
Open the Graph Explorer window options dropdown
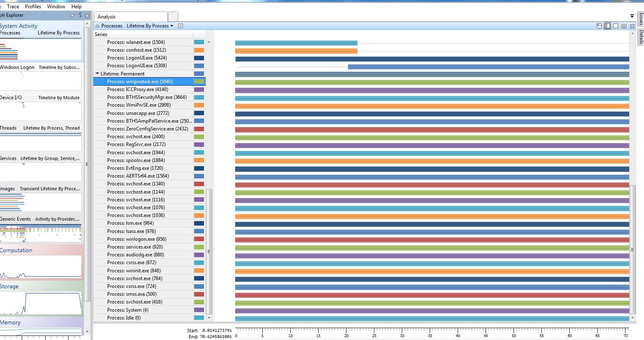pos(72,16)
